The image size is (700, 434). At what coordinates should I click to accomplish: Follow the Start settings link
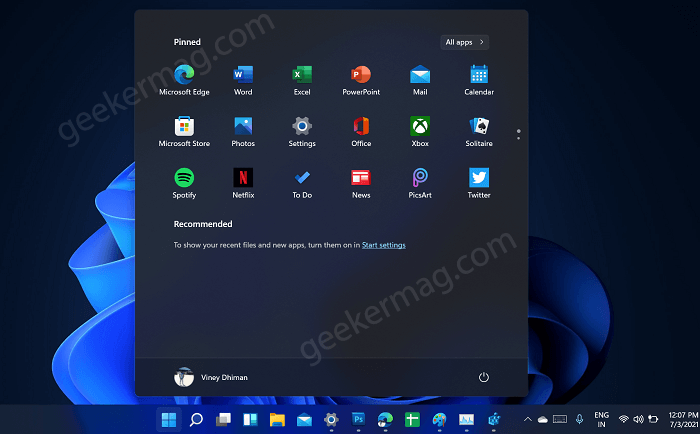coord(383,245)
